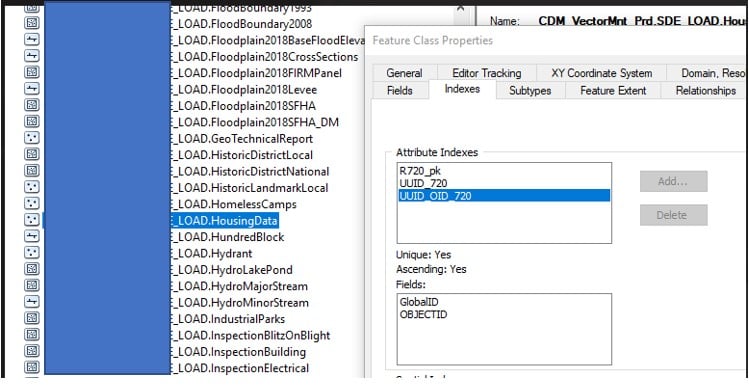Screen dimensions: 749x386
Task: Click the point icon beside HomelessCamps
Action: (32, 204)
